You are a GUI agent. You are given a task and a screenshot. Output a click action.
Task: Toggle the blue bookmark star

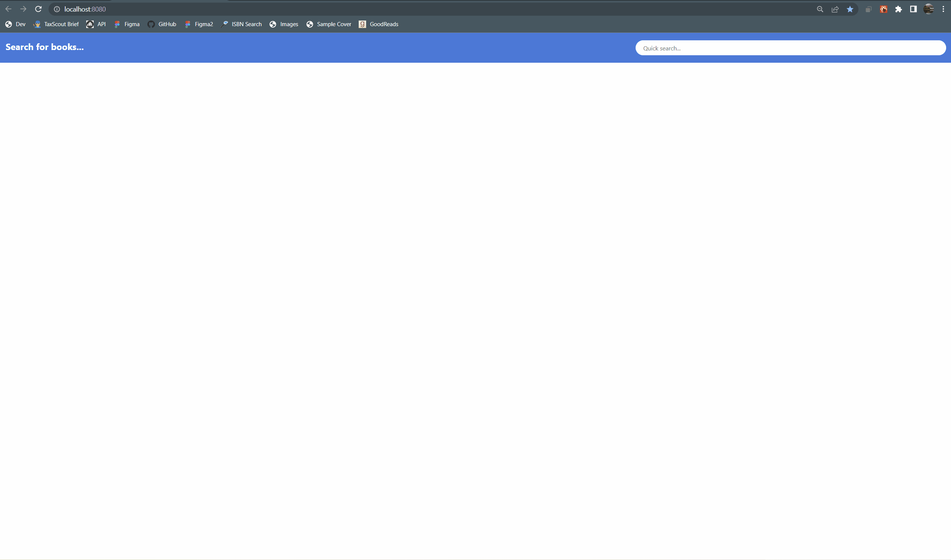point(850,9)
